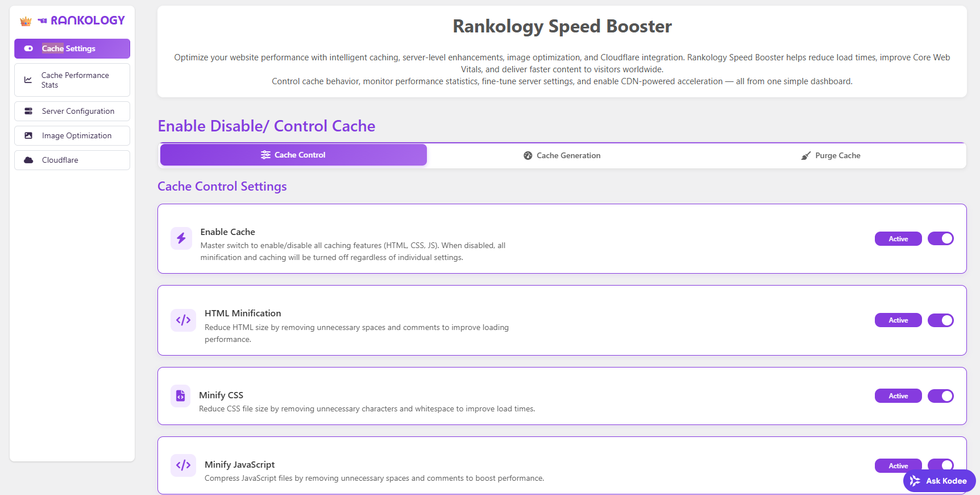The height and width of the screenshot is (495, 980).
Task: Click the Image Optimization picture icon
Action: [x=28, y=136]
